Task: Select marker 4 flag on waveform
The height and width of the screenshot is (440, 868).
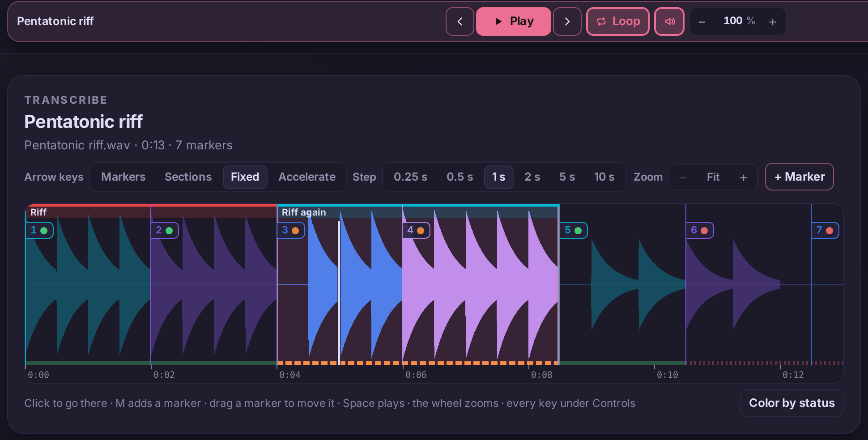Action: [416, 230]
